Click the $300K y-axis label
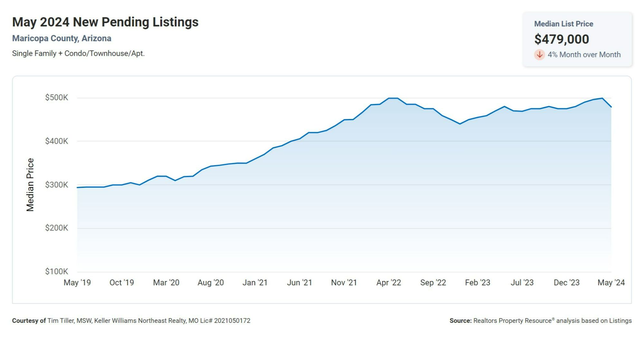Viewport: 644px width, 338px height. click(x=57, y=185)
